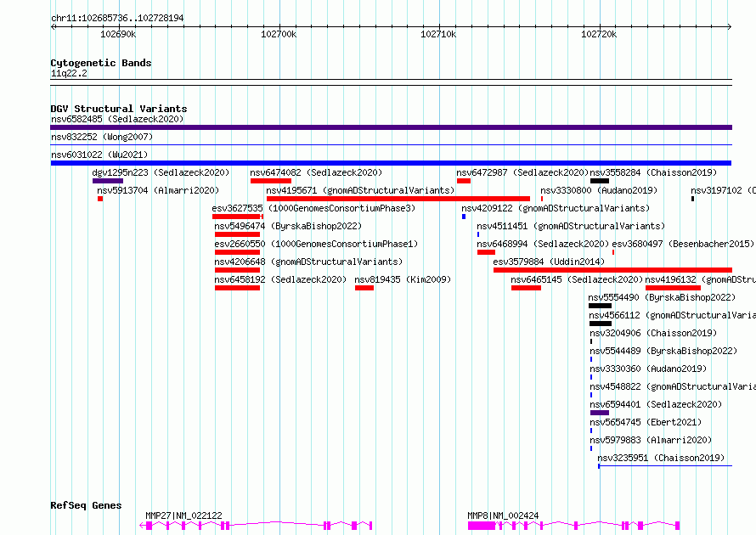Click the nsv6582485 (Sedlazeck2020) variant label

tap(117, 119)
